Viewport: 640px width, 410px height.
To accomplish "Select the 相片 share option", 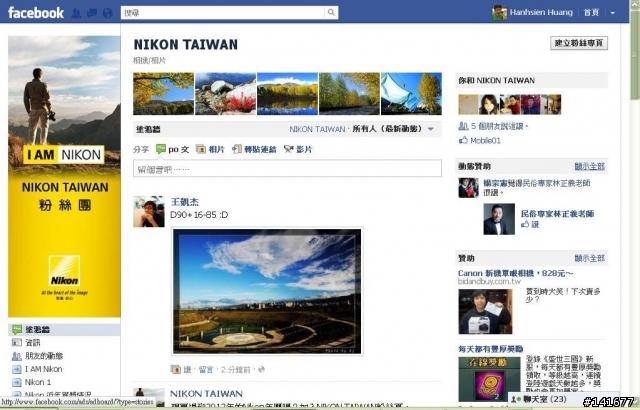I will coord(210,149).
